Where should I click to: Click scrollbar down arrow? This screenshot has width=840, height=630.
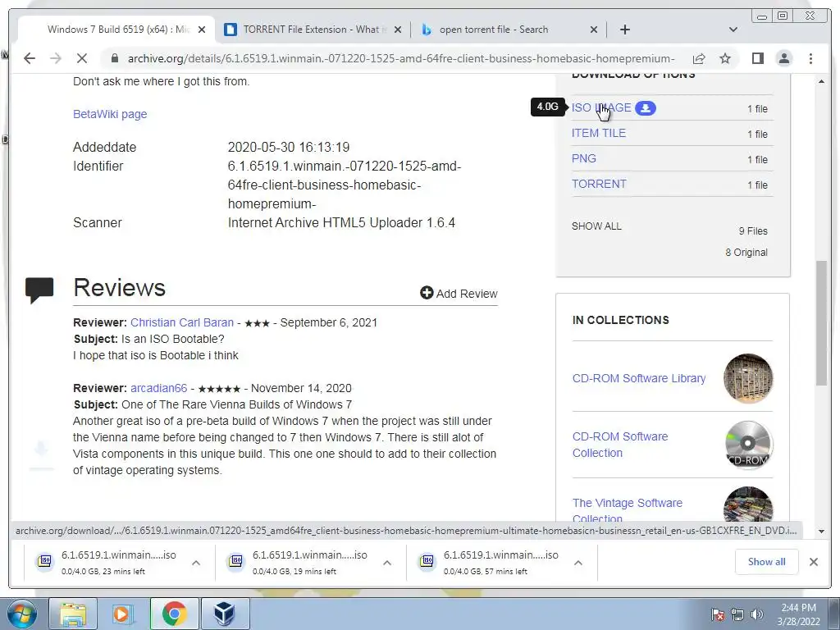click(821, 532)
